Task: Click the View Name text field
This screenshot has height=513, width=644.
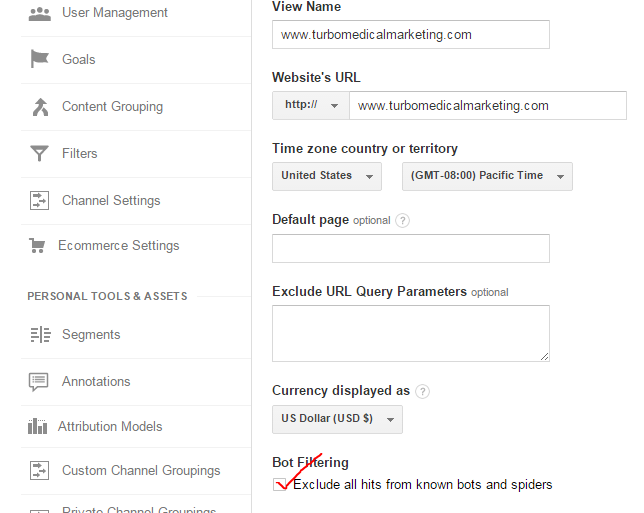Action: [410, 34]
